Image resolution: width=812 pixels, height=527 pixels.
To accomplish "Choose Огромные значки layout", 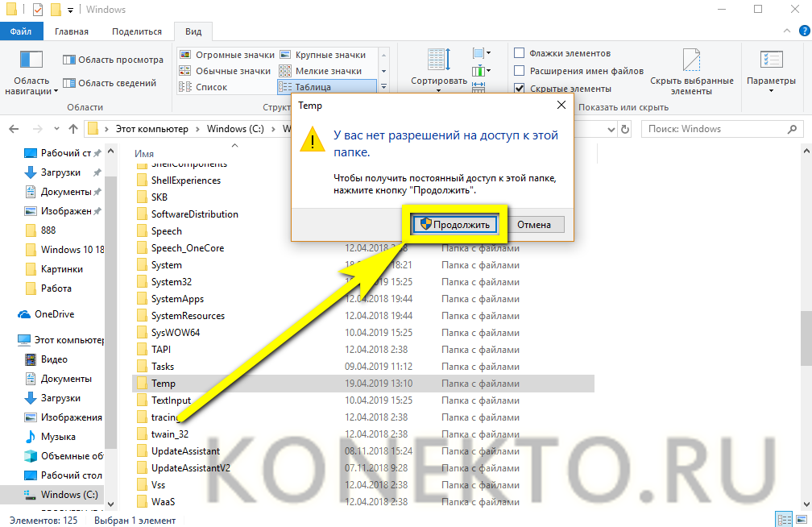I will tap(226, 55).
